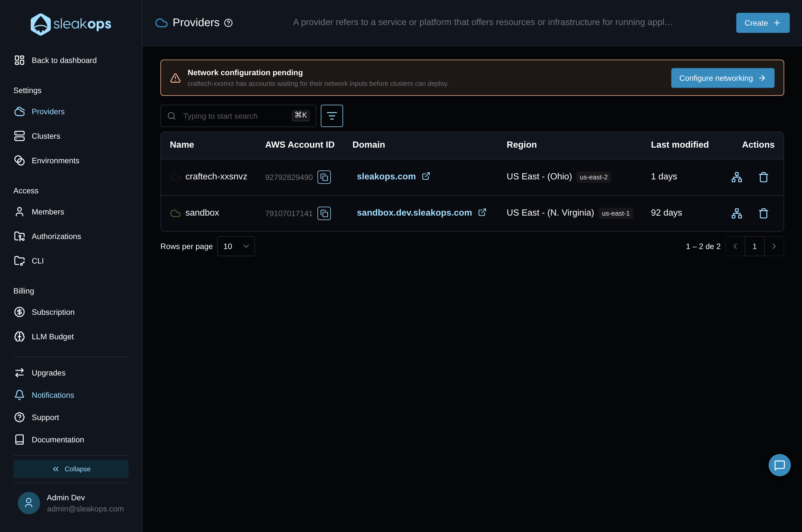Click the 92 days last modified value
This screenshot has height=532, width=802.
pyautogui.click(x=666, y=213)
